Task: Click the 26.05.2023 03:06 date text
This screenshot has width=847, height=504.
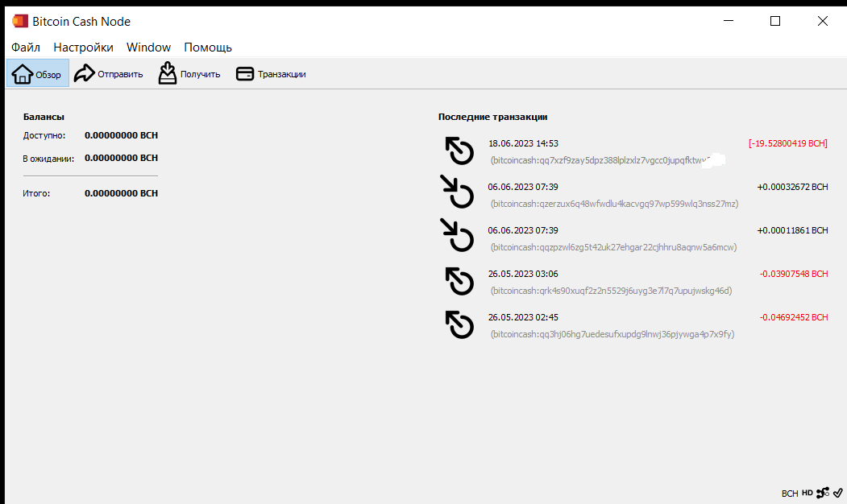Action: (x=523, y=274)
